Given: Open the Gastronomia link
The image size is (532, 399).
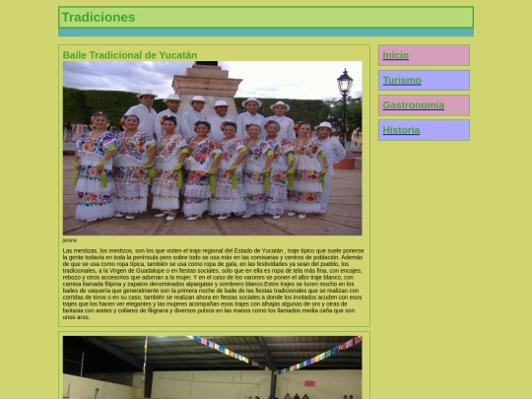Looking at the screenshot, I should (413, 105).
